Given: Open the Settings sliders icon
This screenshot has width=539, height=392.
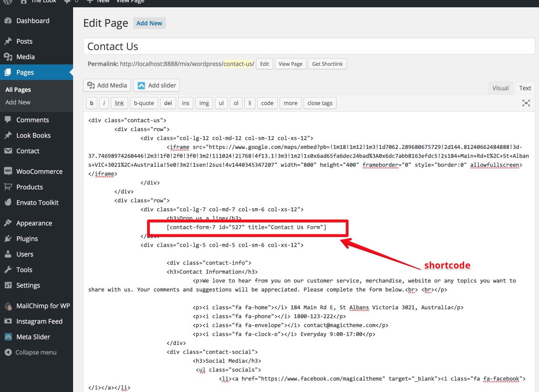Looking at the screenshot, I should pos(8,285).
